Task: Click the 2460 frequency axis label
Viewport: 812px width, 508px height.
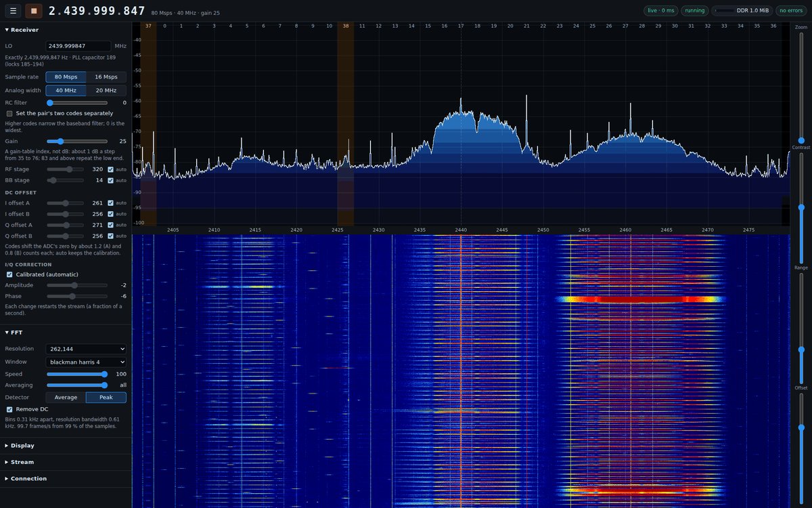Action: coord(625,230)
